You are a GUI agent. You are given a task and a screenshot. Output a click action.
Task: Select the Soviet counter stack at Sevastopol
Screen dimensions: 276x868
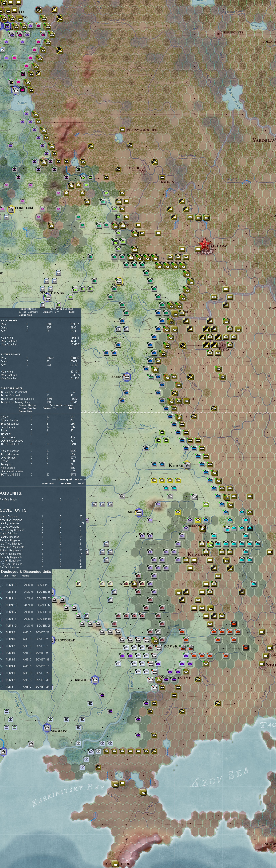click(x=115, y=864)
